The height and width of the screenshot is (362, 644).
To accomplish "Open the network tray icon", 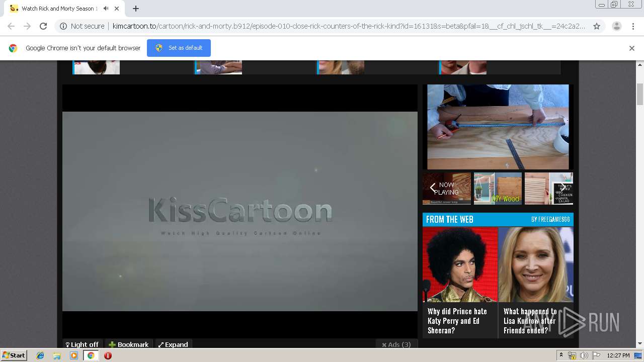I will click(x=572, y=355).
